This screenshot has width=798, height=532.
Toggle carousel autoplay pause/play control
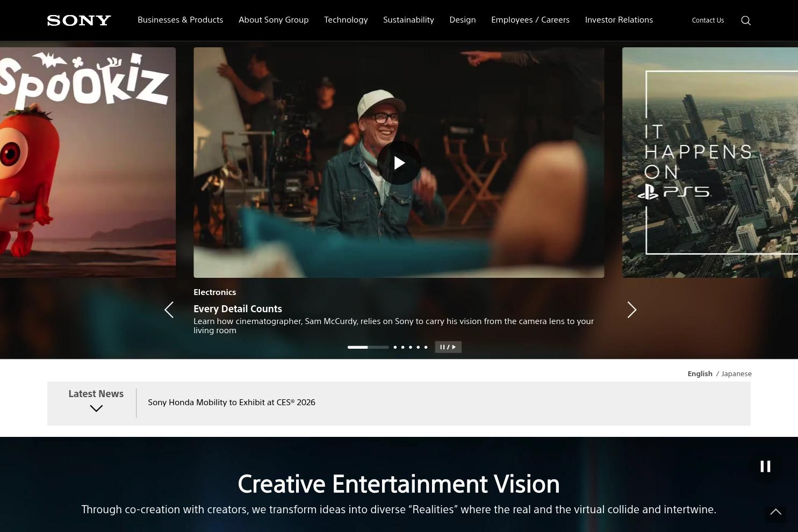tap(448, 347)
